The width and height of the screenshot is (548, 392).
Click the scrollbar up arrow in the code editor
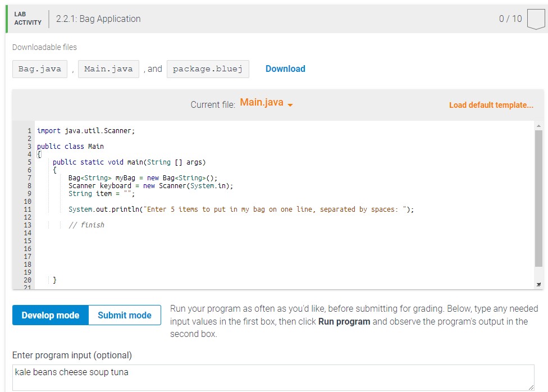(537, 126)
